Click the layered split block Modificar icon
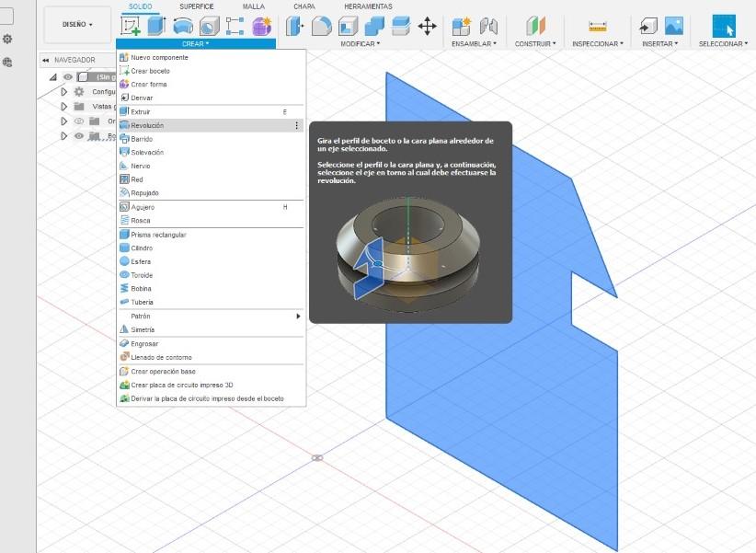The width and height of the screenshot is (756, 553). click(x=401, y=26)
